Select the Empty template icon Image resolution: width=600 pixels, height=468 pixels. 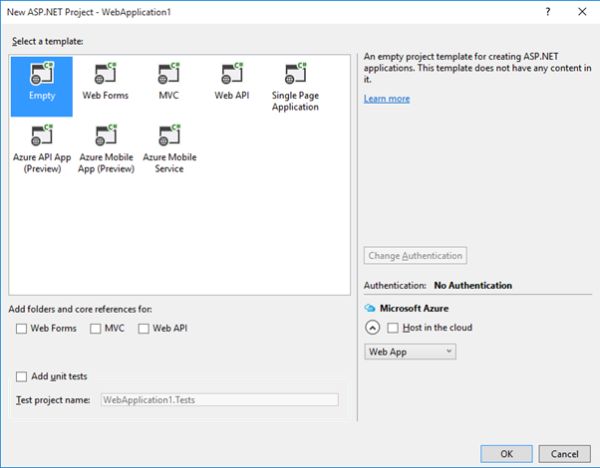tap(42, 73)
